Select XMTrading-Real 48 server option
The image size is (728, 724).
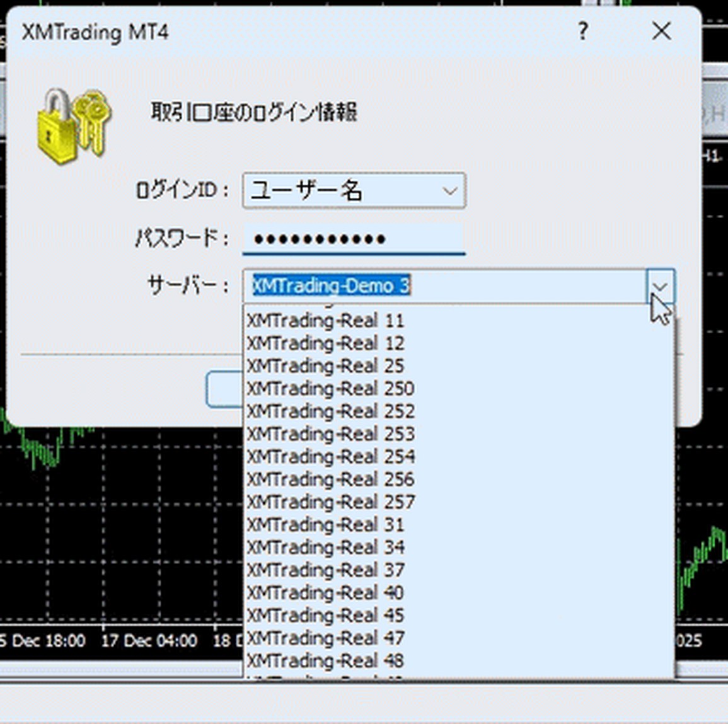[459, 661]
